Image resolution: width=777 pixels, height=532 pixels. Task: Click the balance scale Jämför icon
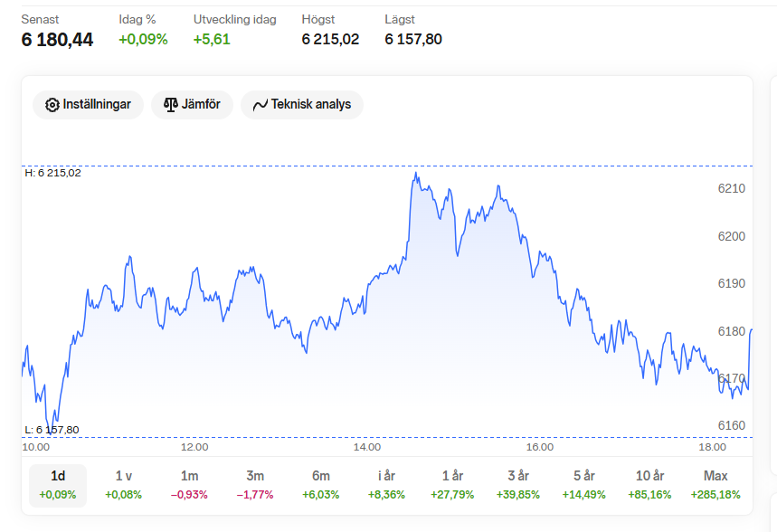pos(170,105)
